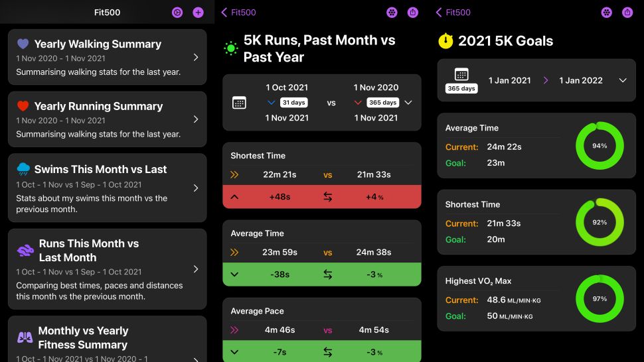
Task: Open the Yearly Walking Summary card
Action: (107, 57)
